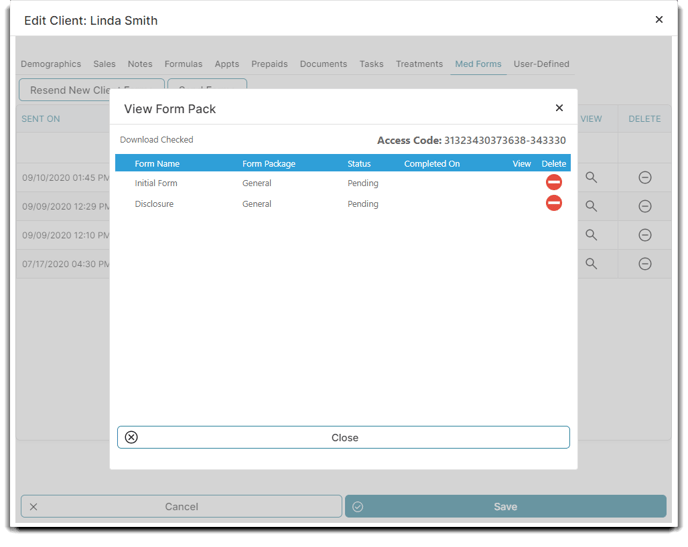688x547 pixels.
Task: Select the Prepaids tab
Action: point(269,64)
